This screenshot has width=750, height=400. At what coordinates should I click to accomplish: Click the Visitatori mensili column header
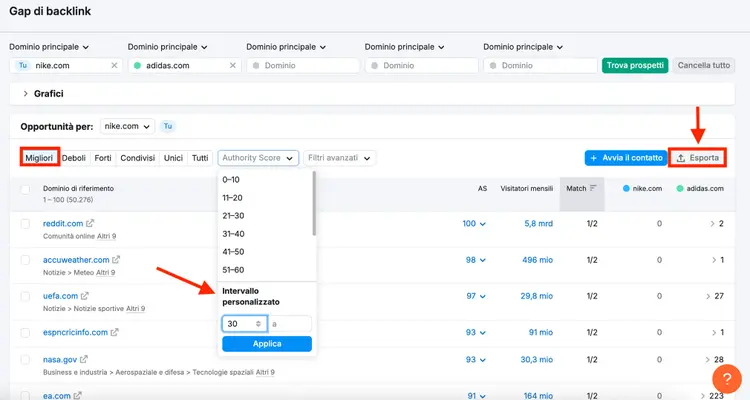tap(527, 189)
